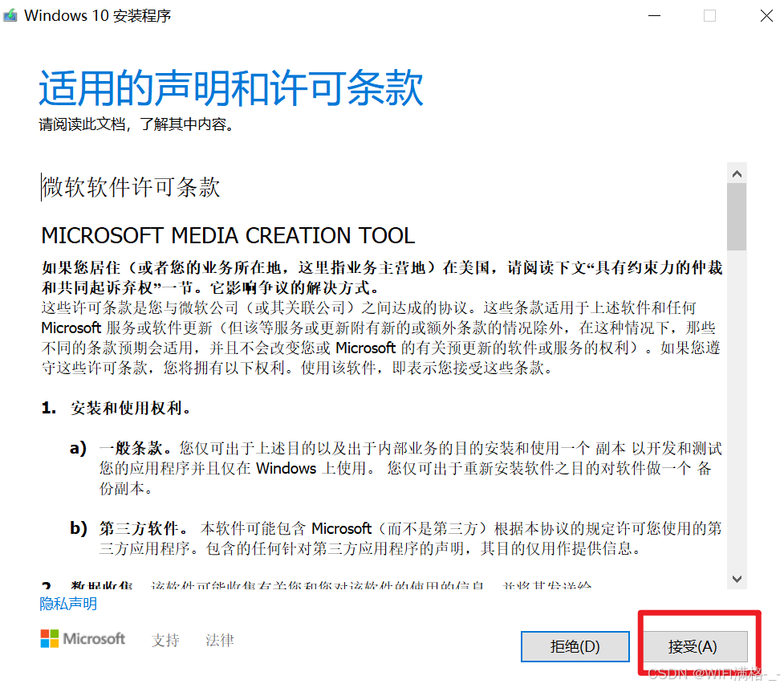Screen dimensions: 784x688
Task: Click the subtitle 请阅读此文档，了解其中内容
Action: pos(136,124)
